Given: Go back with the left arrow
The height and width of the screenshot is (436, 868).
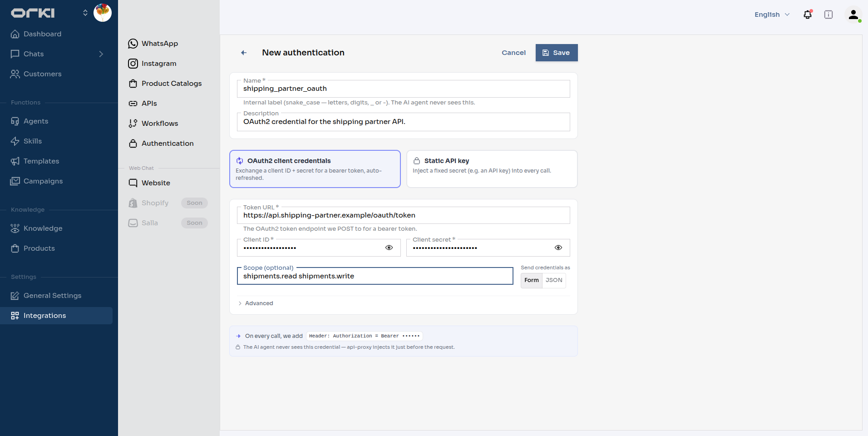Looking at the screenshot, I should pos(244,53).
